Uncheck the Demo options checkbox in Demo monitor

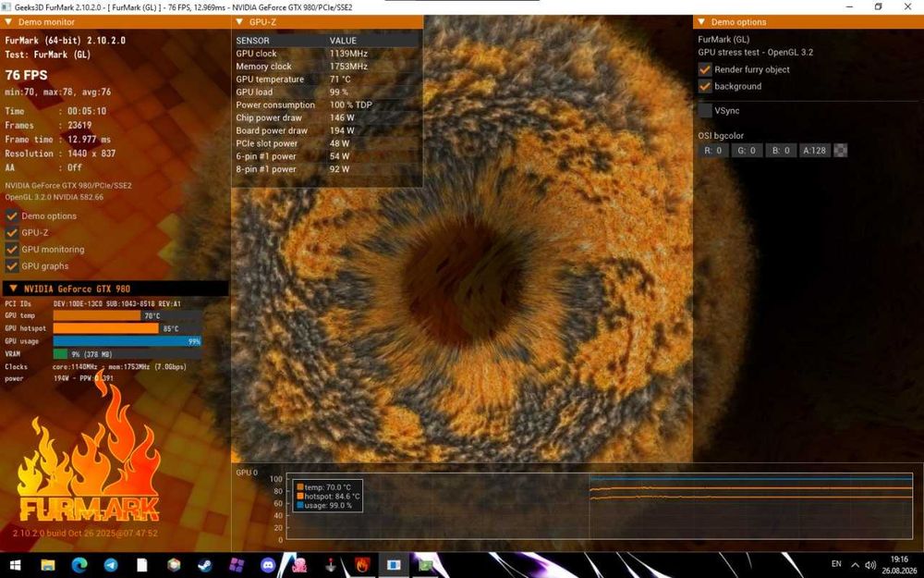[12, 215]
